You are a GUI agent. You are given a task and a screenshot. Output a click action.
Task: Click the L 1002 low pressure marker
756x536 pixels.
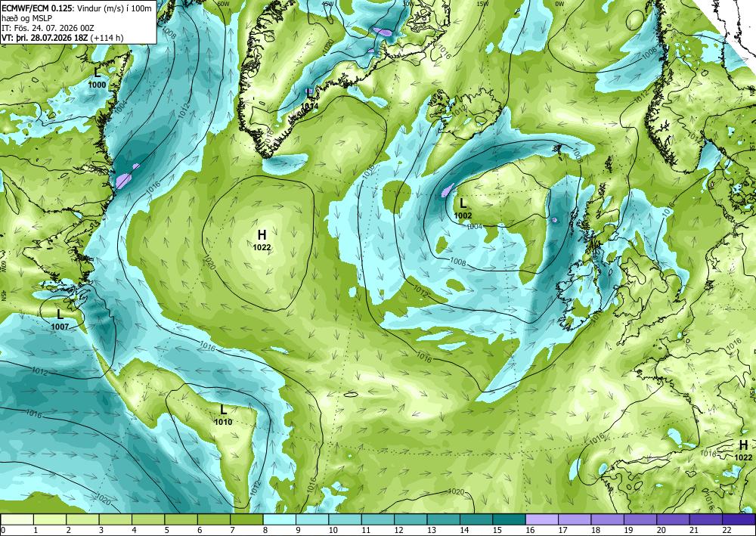(463, 208)
